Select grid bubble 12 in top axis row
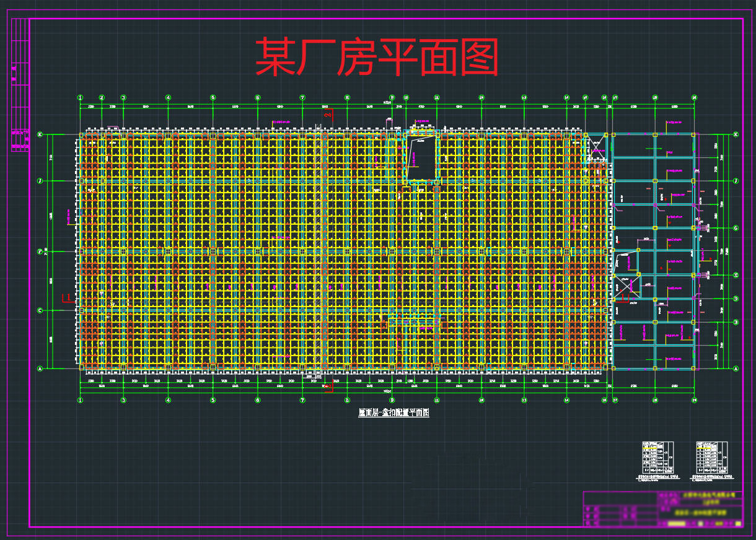The height and width of the screenshot is (540, 756). (x=481, y=97)
